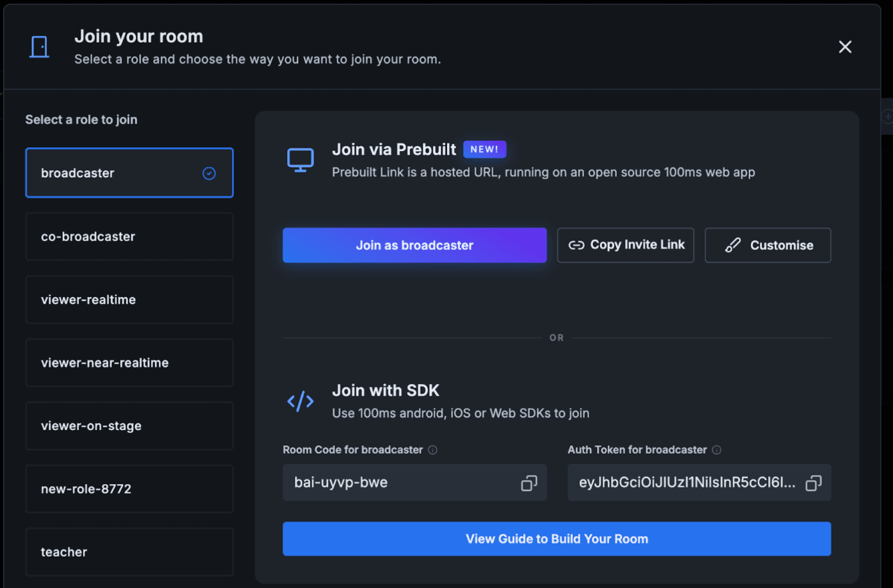Pick the new-role-8772 option

(129, 489)
